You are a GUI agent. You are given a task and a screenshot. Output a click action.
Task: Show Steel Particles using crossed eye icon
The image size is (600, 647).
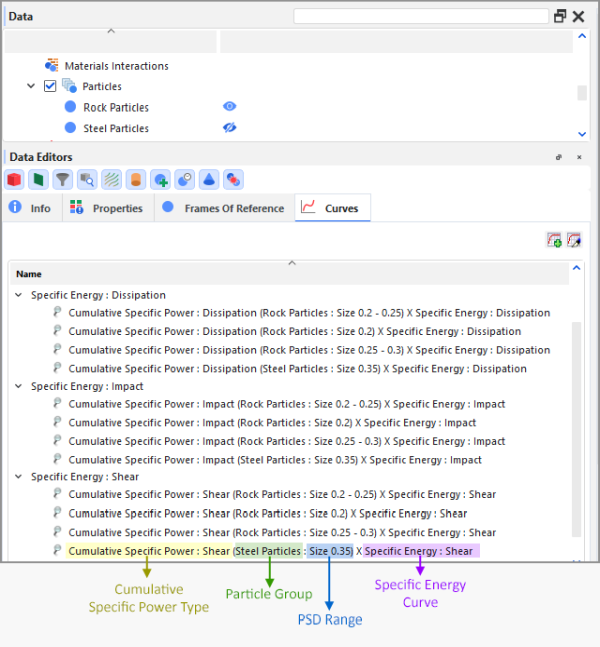229,128
